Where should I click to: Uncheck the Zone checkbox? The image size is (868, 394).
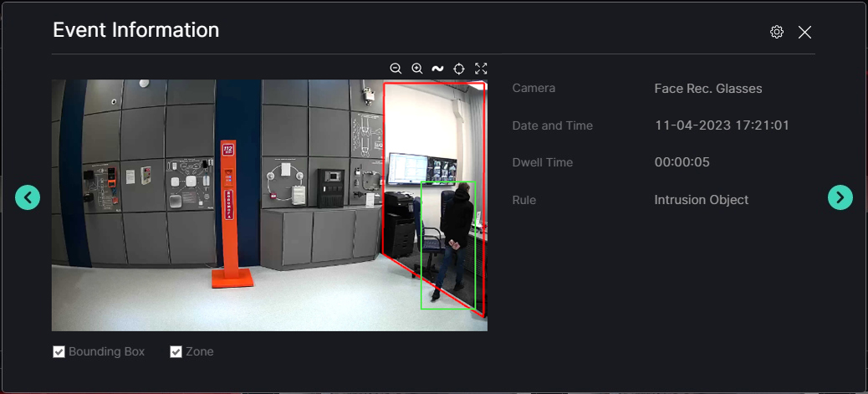[176, 352]
